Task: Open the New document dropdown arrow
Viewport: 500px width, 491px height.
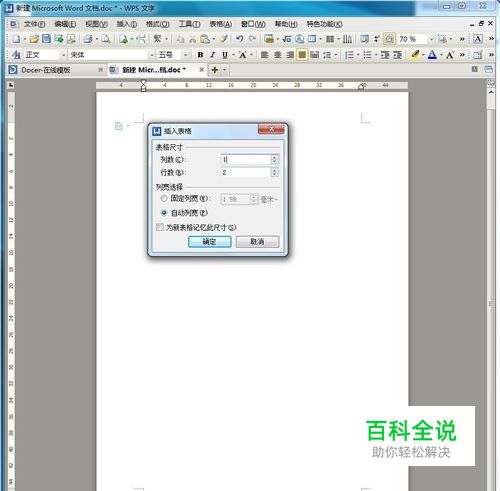Action: pyautogui.click(x=25, y=39)
